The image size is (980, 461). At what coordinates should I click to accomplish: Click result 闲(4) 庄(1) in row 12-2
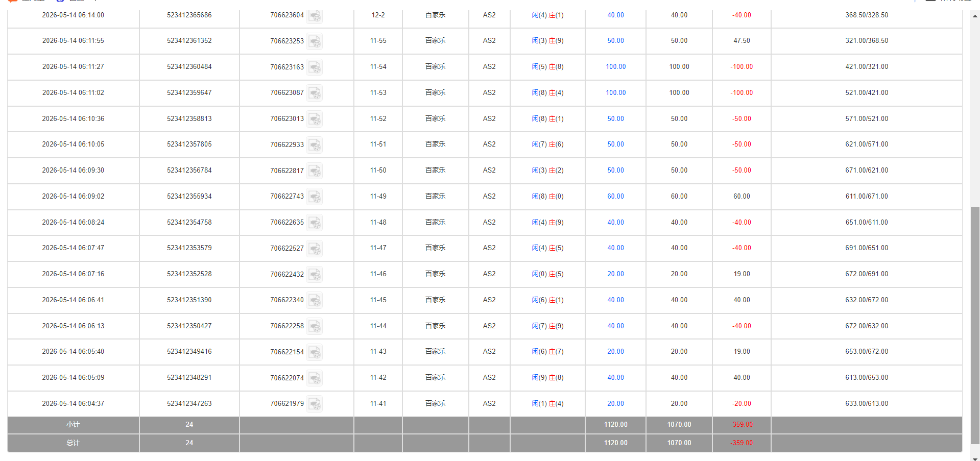coord(547,15)
